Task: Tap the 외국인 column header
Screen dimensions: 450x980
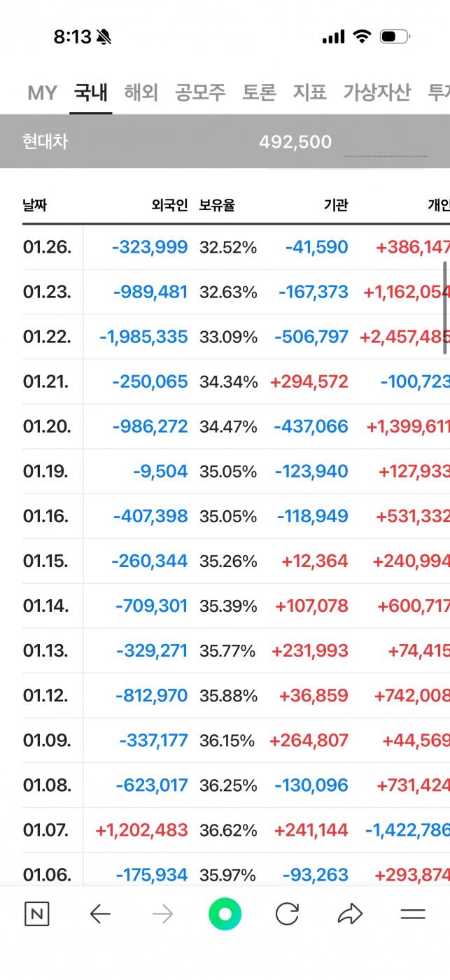Action: pyautogui.click(x=169, y=205)
